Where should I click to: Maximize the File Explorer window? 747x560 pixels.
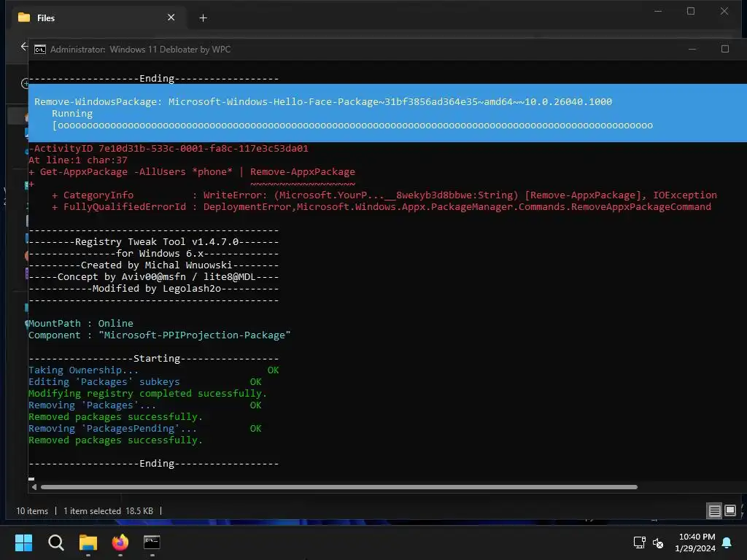(691, 11)
